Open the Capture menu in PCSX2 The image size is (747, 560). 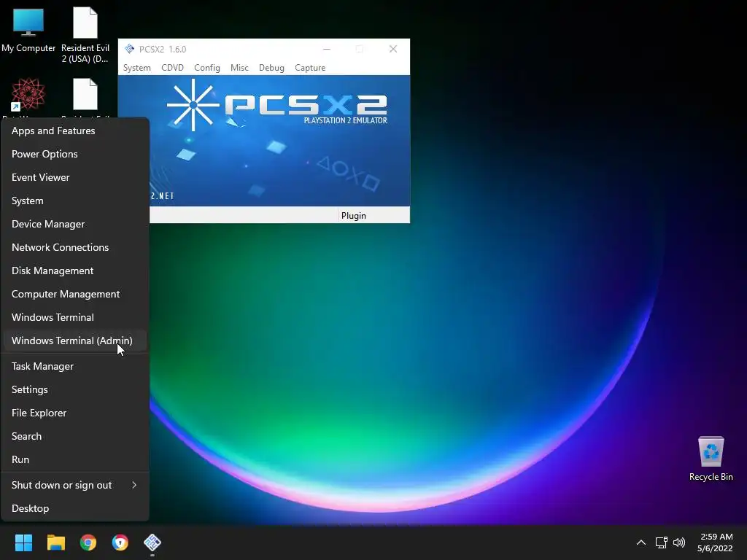309,68
